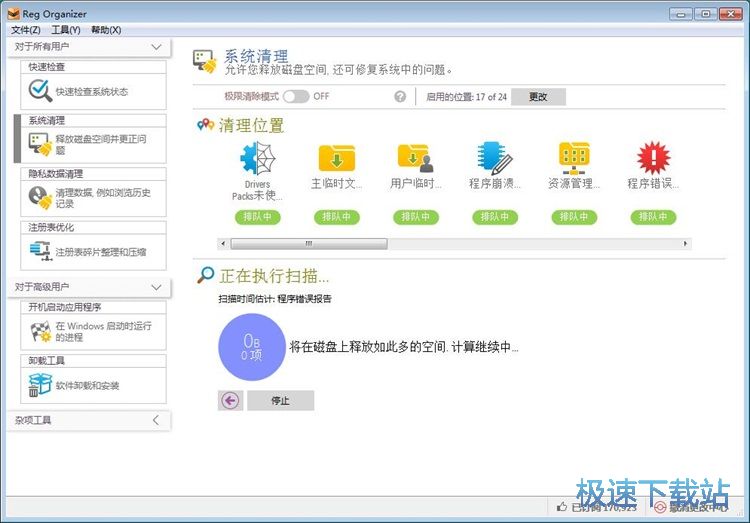750x523 pixels.
Task: Open the 文件(Z) menu
Action: pos(26,30)
